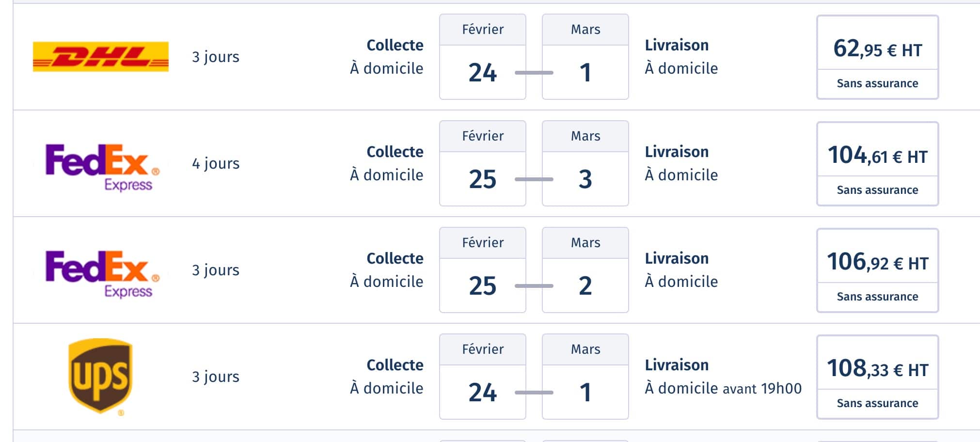
Task: Click the FedEx 4 jours transit label
Action: pos(216,164)
